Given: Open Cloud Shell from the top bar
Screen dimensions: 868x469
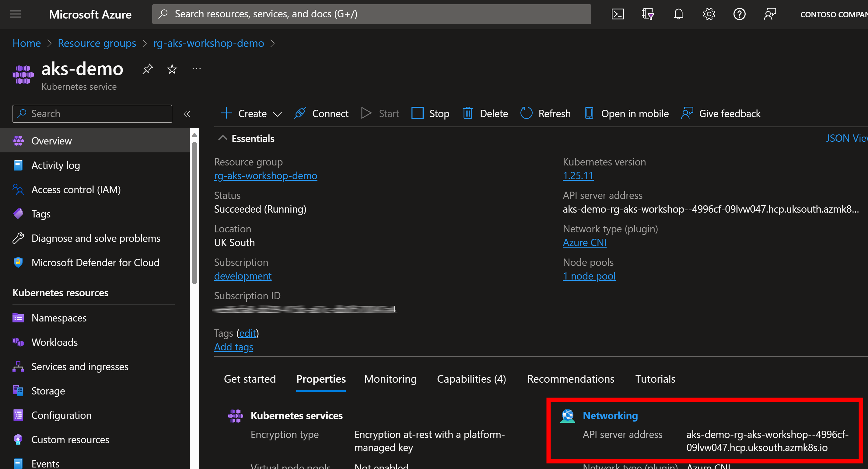Looking at the screenshot, I should coord(618,14).
